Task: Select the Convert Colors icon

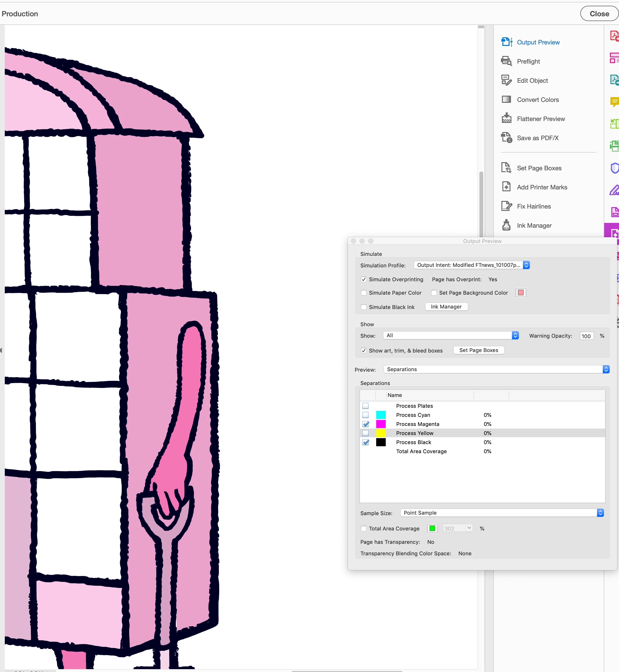Action: click(506, 99)
